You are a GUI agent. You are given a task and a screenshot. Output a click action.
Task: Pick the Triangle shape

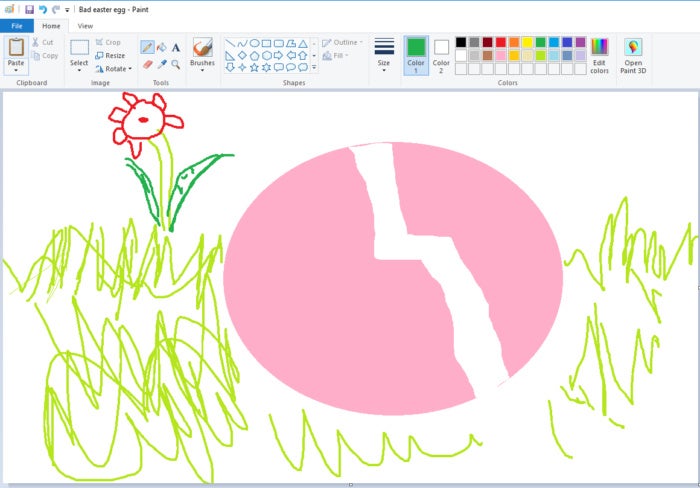pos(303,43)
